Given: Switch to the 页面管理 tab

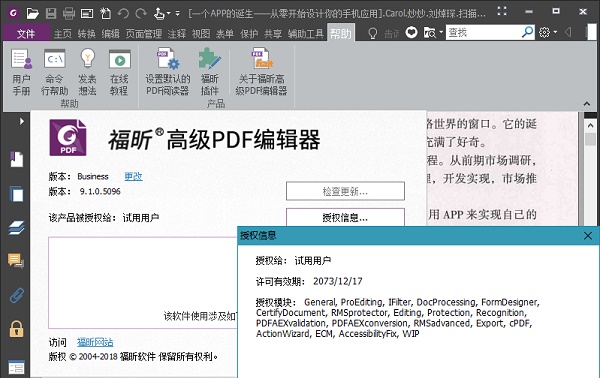Looking at the screenshot, I should click(x=144, y=34).
